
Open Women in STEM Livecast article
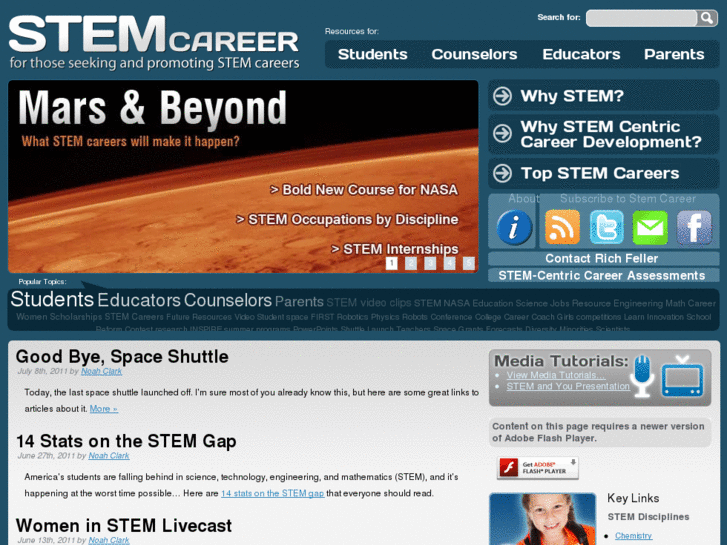(124, 526)
